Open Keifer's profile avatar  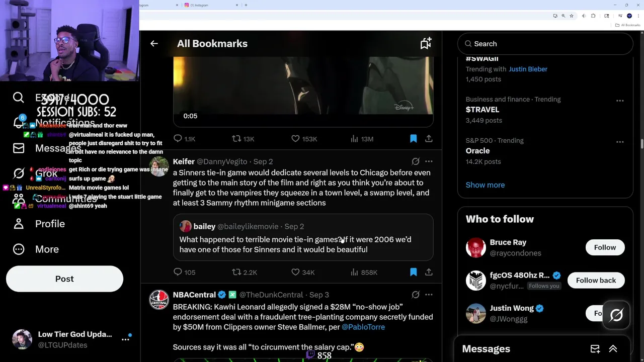[159, 166]
